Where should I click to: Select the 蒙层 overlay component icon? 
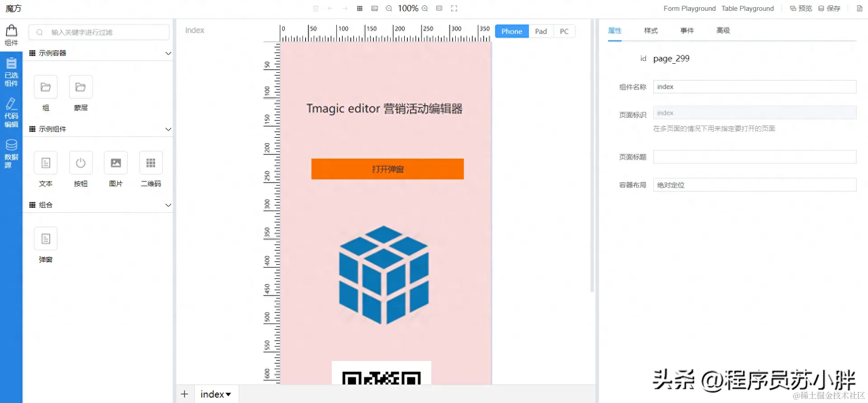(x=81, y=87)
